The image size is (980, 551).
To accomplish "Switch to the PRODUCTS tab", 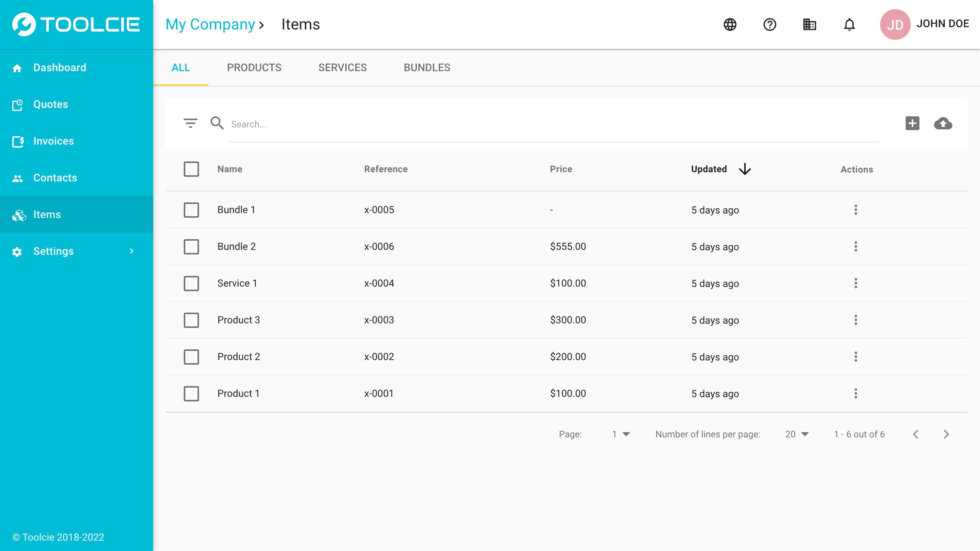I will (x=254, y=68).
